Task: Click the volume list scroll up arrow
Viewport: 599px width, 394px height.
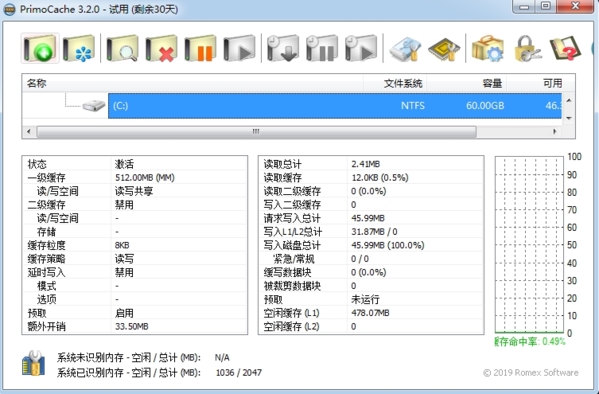Action: click(569, 100)
